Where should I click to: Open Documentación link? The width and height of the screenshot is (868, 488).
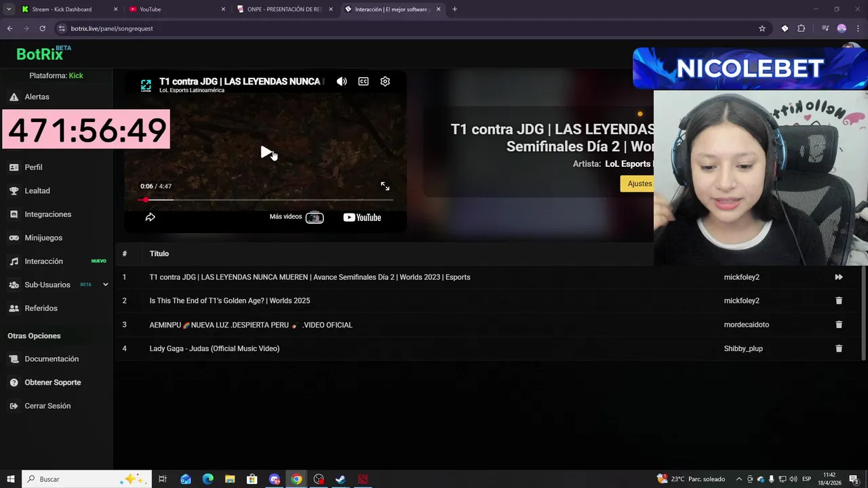52,359
